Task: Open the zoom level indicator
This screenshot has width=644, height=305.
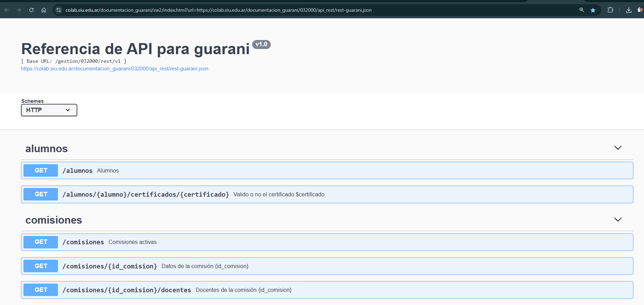Action: (x=582, y=10)
